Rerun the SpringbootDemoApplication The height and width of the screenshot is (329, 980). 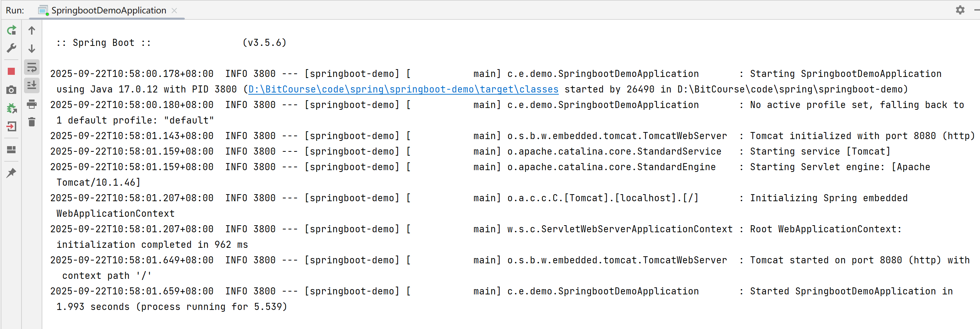[11, 30]
